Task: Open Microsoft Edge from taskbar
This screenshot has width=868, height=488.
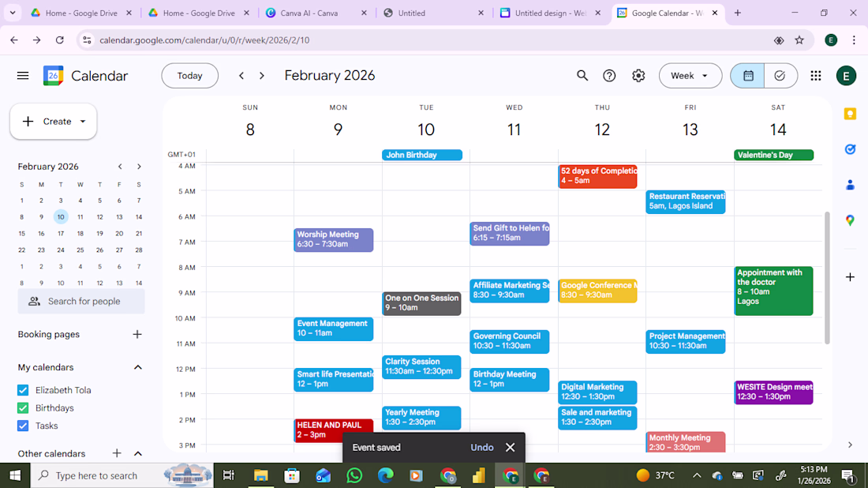Action: [x=385, y=475]
